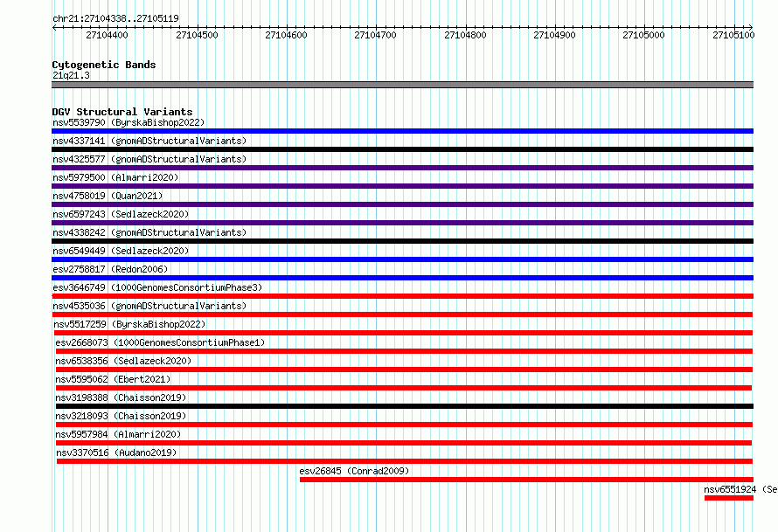
Task: Click ruler position 27104900
Action: [x=555, y=35]
